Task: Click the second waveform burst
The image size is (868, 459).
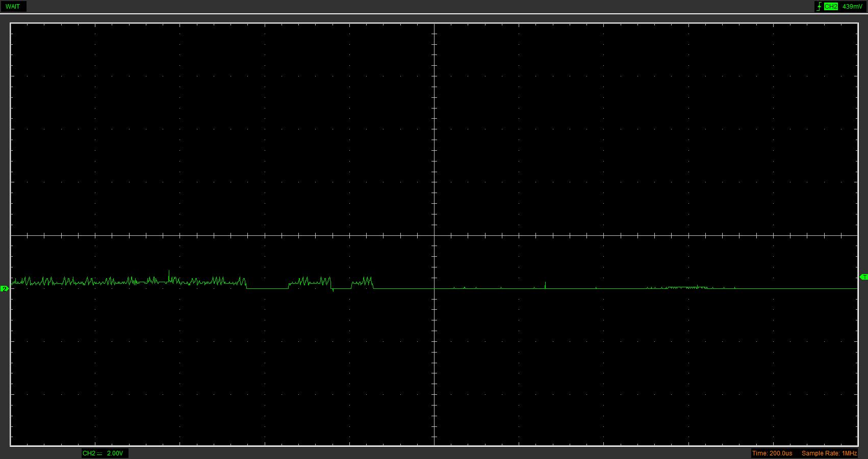Action: [310, 282]
